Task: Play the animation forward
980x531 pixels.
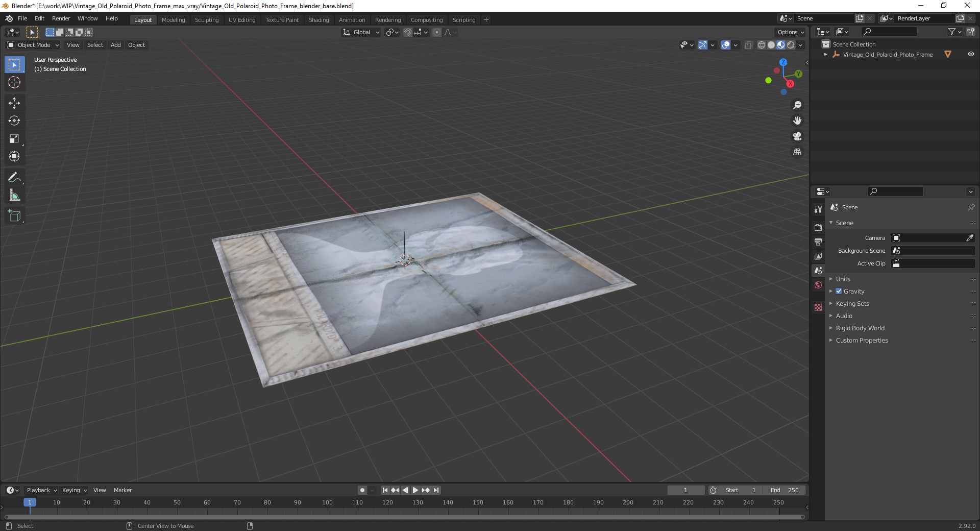Action: (x=415, y=490)
